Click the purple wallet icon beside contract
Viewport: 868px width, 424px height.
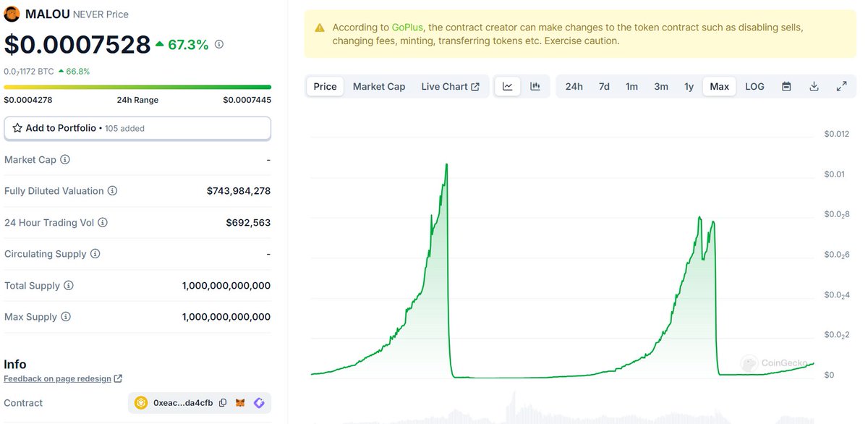click(x=259, y=403)
